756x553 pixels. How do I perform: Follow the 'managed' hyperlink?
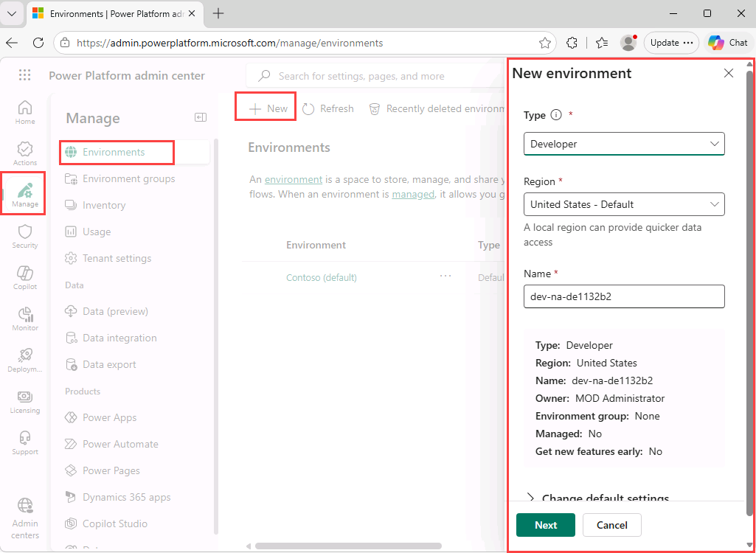coord(413,195)
